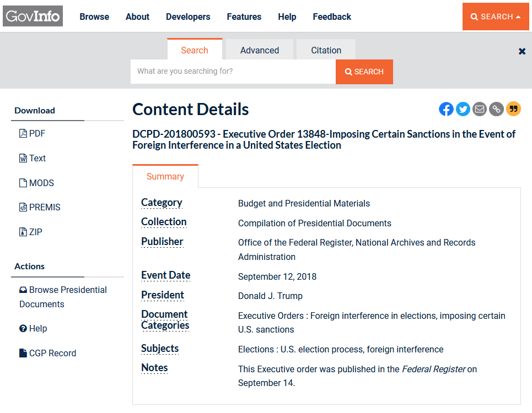Switch to the Citation tab

326,50
